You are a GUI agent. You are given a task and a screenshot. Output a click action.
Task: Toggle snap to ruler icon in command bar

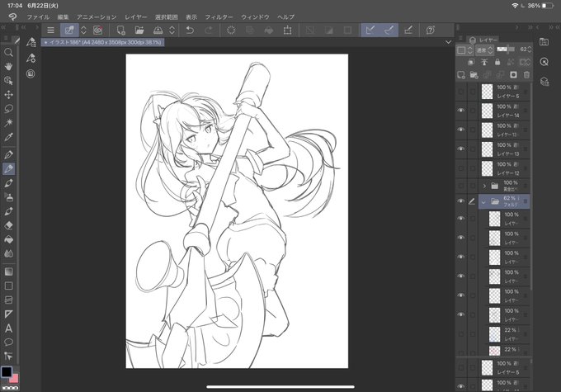[370, 30]
